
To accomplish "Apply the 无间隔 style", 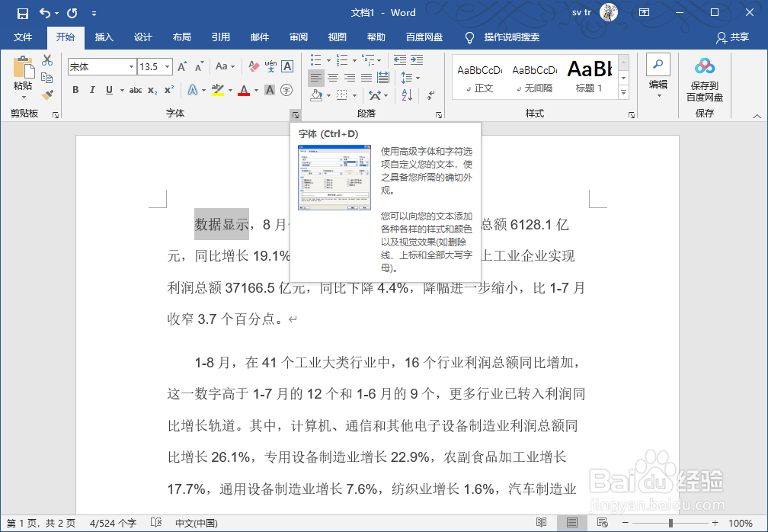I will (534, 78).
